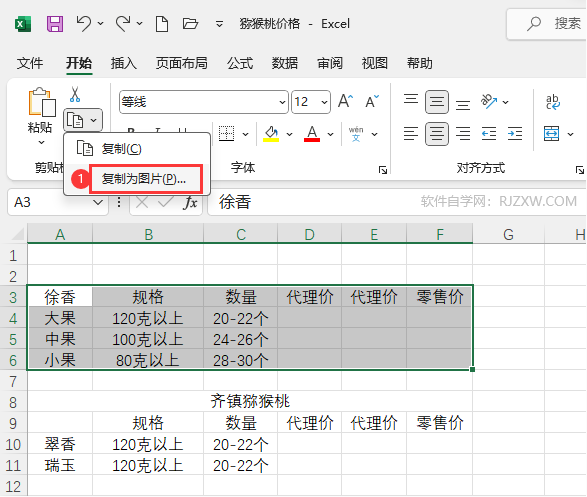
Task: Click the search magnifier icon
Action: coord(534,24)
